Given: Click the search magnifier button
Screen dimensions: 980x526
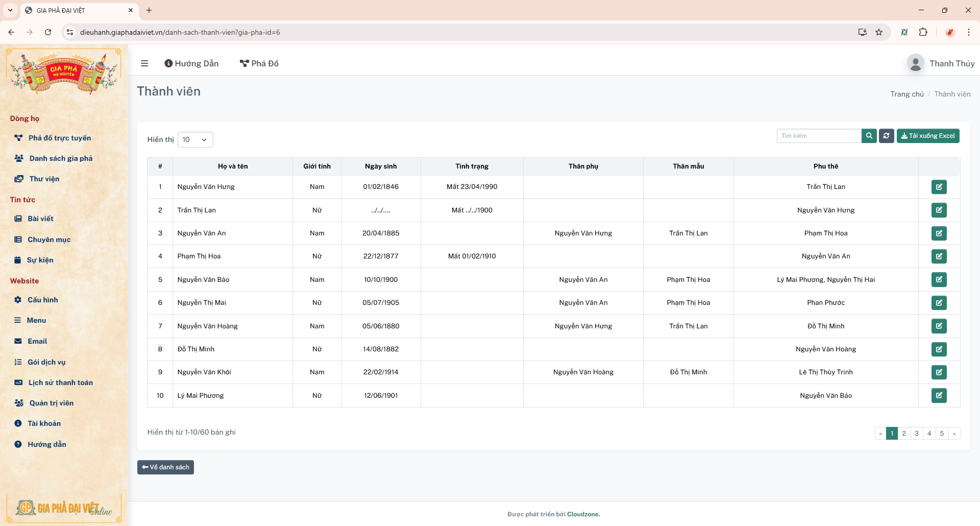Looking at the screenshot, I should coord(869,136).
